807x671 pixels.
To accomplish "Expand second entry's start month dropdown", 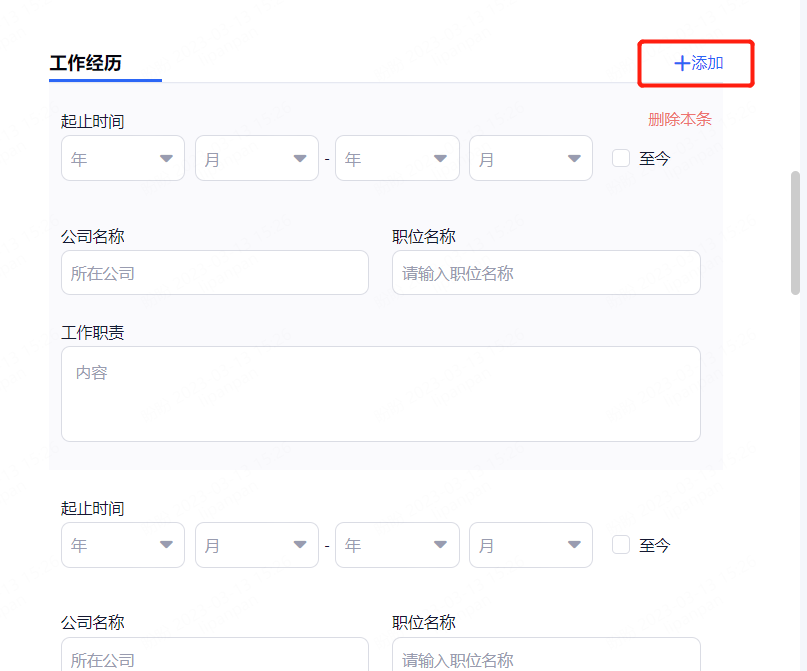I will pos(256,545).
